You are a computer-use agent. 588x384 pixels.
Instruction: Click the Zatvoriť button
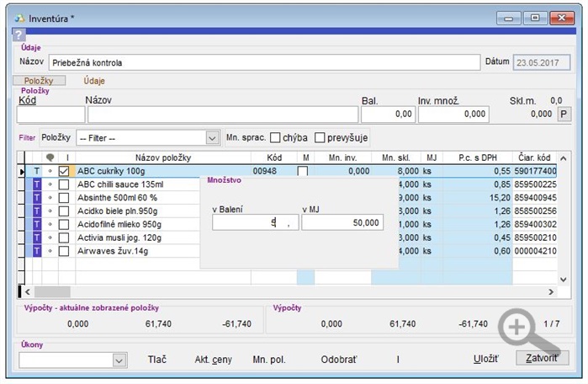(542, 358)
